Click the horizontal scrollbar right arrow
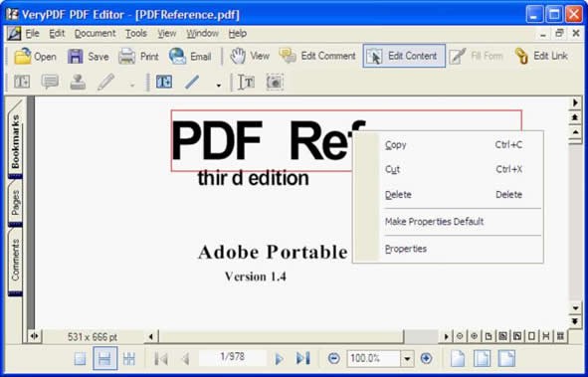The height and width of the screenshot is (377, 588). [446, 336]
